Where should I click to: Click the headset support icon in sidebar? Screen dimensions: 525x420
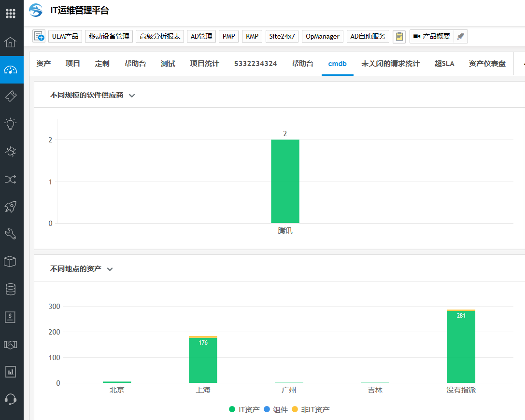(x=11, y=399)
